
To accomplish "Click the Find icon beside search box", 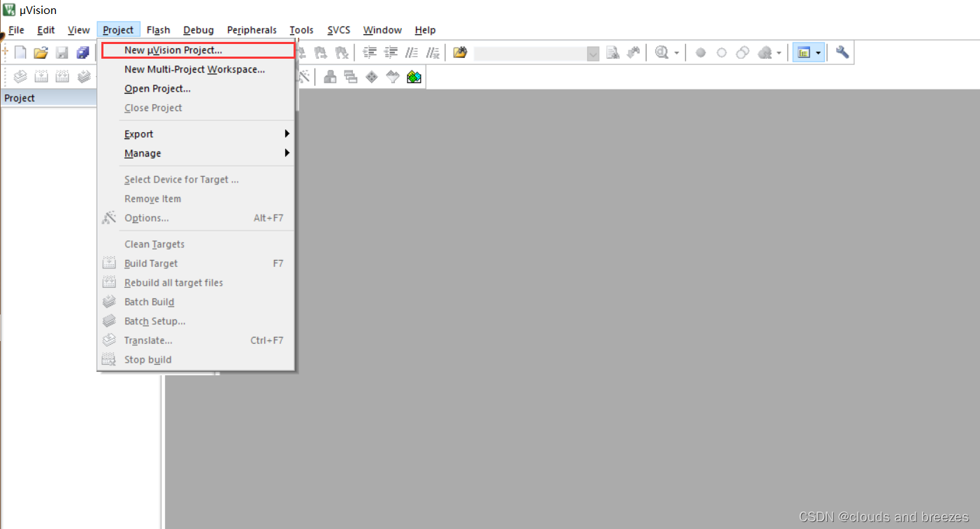I will (613, 52).
